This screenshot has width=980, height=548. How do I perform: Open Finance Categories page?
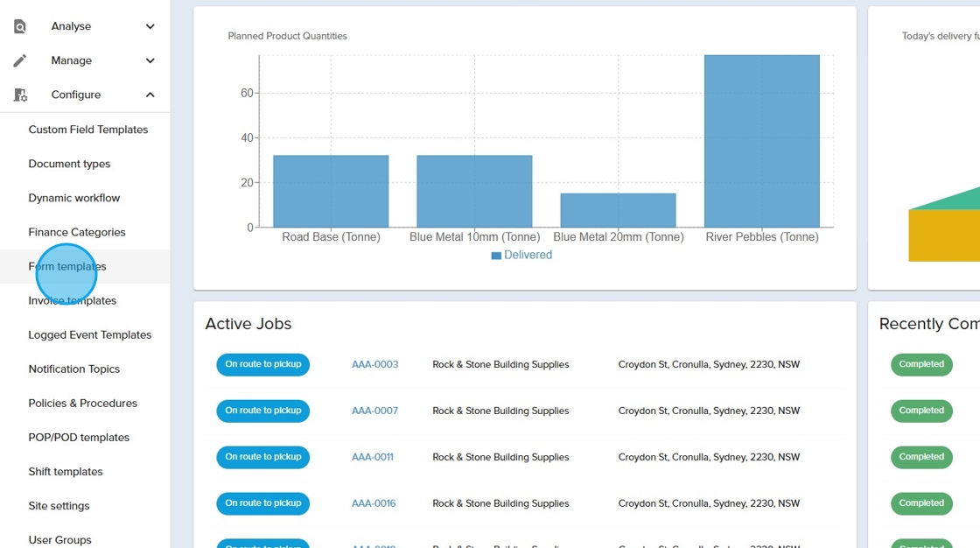76,232
